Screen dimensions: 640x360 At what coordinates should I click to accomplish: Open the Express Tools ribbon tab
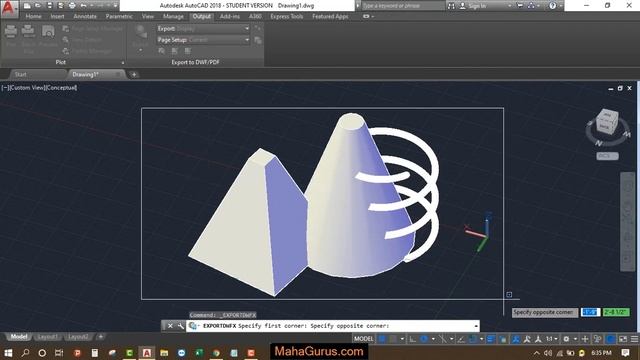click(287, 16)
